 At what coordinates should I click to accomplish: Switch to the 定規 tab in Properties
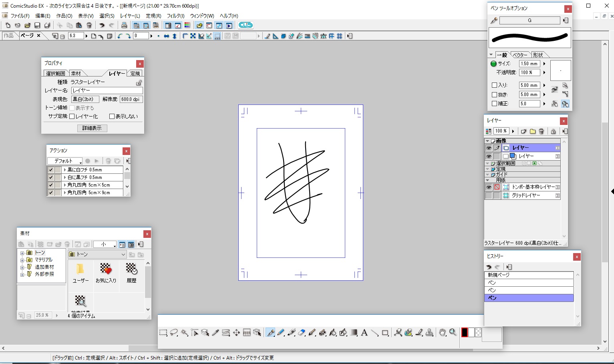click(x=135, y=74)
